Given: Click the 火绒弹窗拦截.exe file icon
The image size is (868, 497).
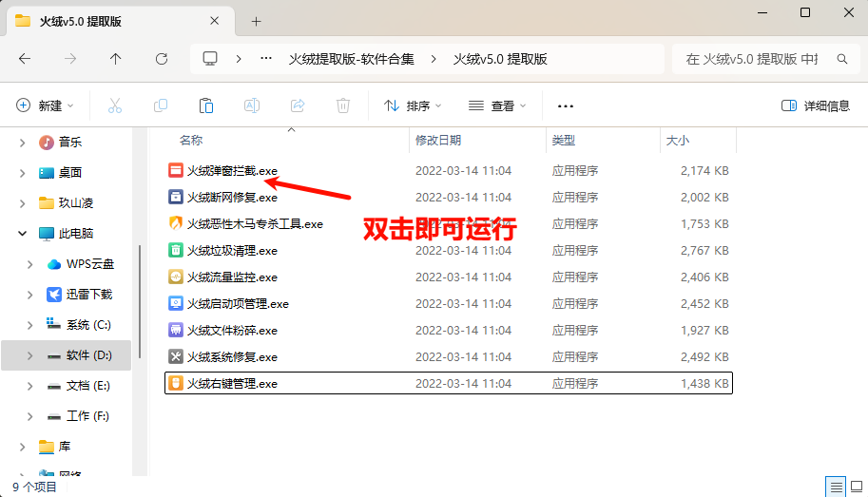Looking at the screenshot, I should (176, 170).
